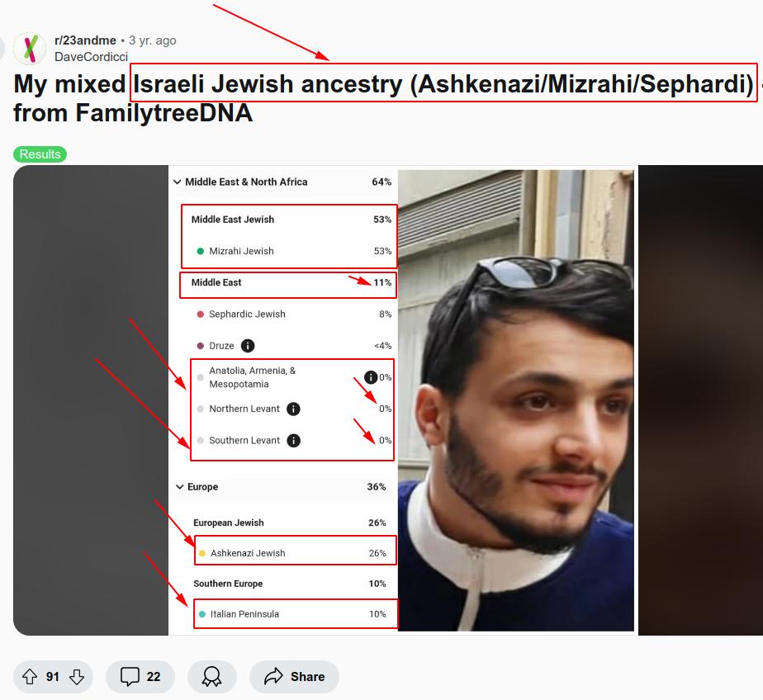763x700 pixels.
Task: Select the Italian Peninsula row
Action: 296,614
